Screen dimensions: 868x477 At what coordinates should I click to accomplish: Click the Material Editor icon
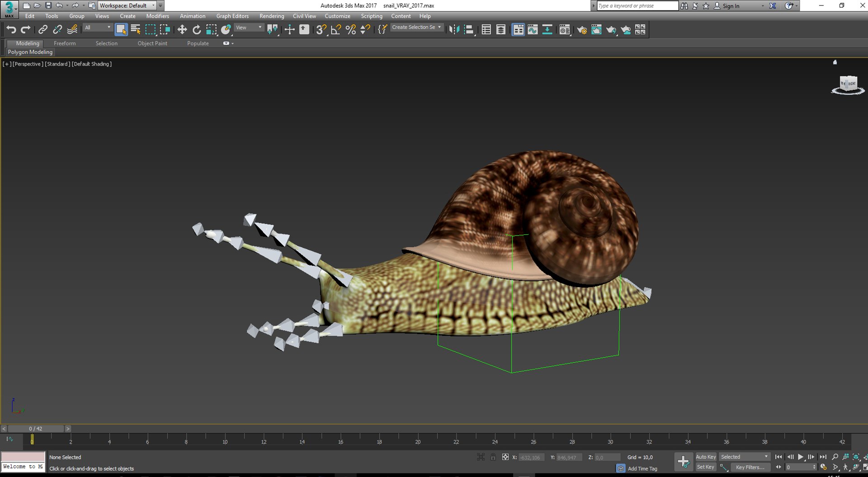point(564,30)
